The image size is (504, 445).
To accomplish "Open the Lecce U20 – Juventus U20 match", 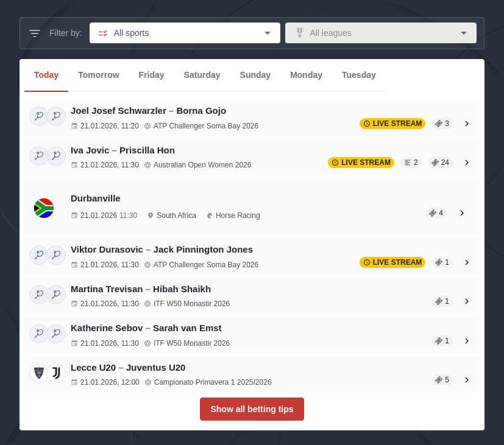I will pyautogui.click(x=128, y=368).
